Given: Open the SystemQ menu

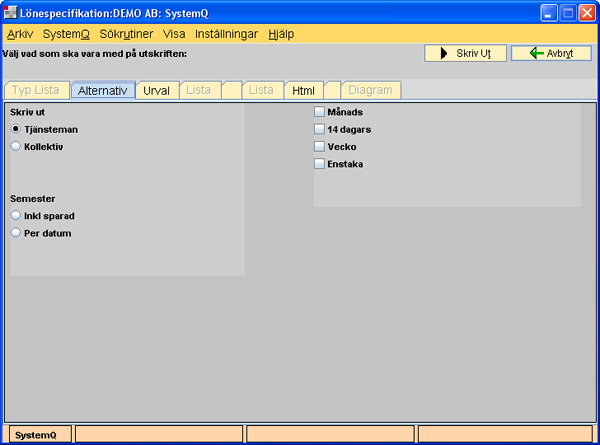Looking at the screenshot, I should pos(66,33).
